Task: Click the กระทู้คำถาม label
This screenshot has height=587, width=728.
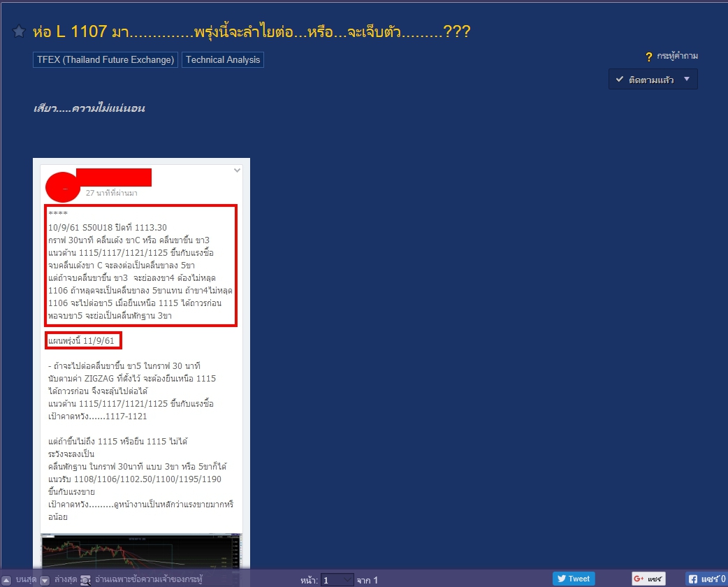Action: click(678, 56)
